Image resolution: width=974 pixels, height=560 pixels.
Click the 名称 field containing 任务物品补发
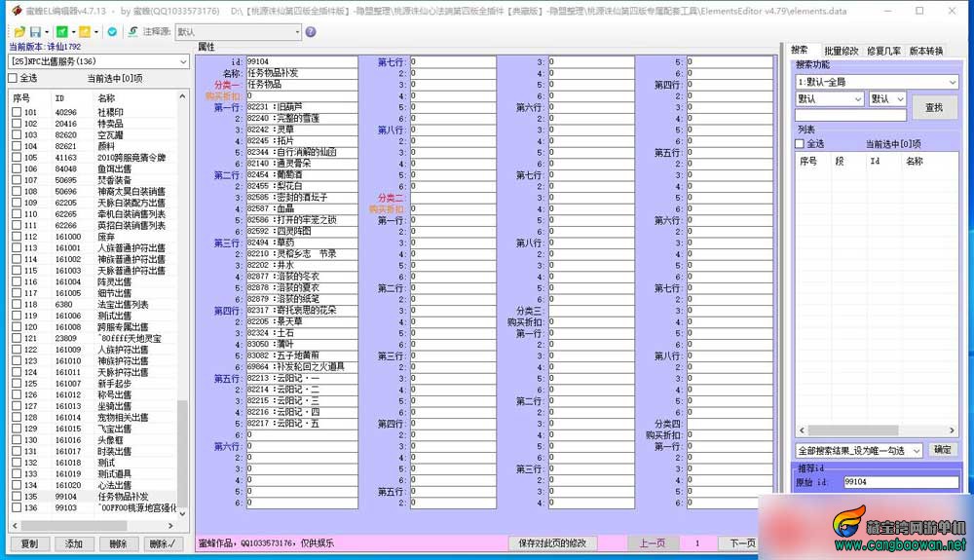pyautogui.click(x=302, y=73)
